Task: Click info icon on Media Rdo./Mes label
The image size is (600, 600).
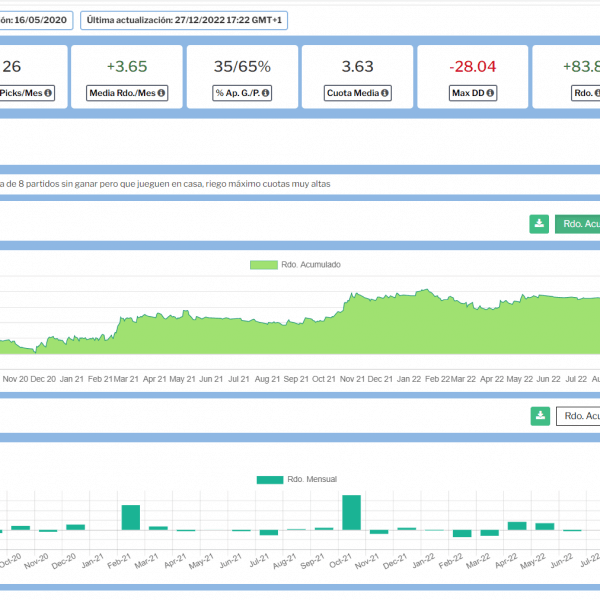Action: click(x=161, y=93)
